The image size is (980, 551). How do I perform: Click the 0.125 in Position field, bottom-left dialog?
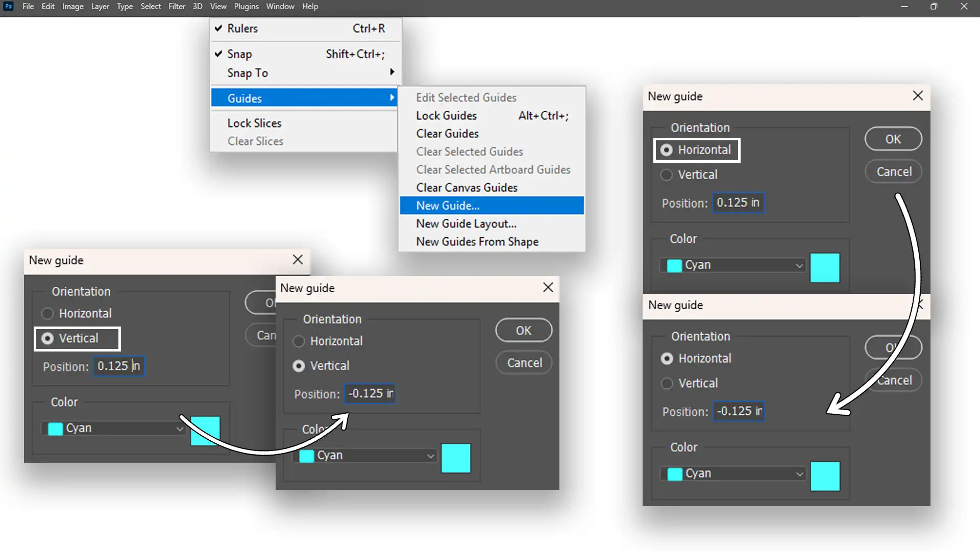click(119, 366)
